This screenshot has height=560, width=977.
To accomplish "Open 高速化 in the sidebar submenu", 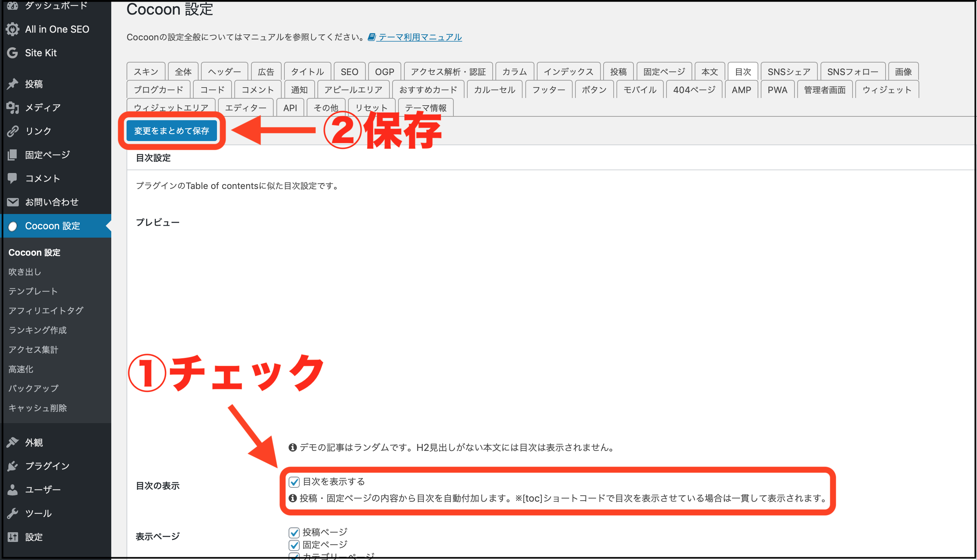I will click(x=21, y=369).
